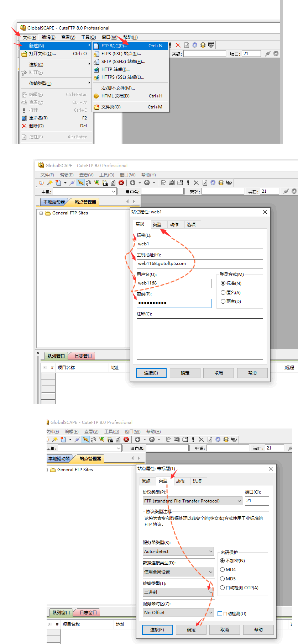Click the HTML 文档 icon in the submenu

pyautogui.click(x=96, y=96)
